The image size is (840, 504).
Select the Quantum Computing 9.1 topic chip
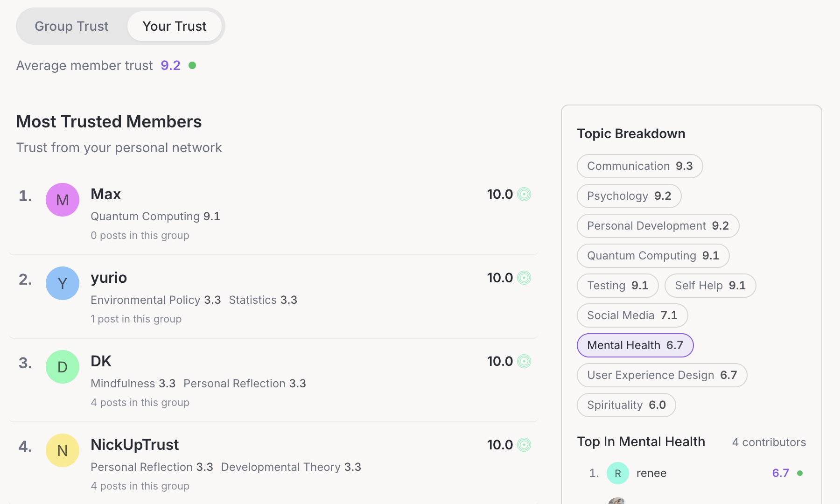coord(653,256)
